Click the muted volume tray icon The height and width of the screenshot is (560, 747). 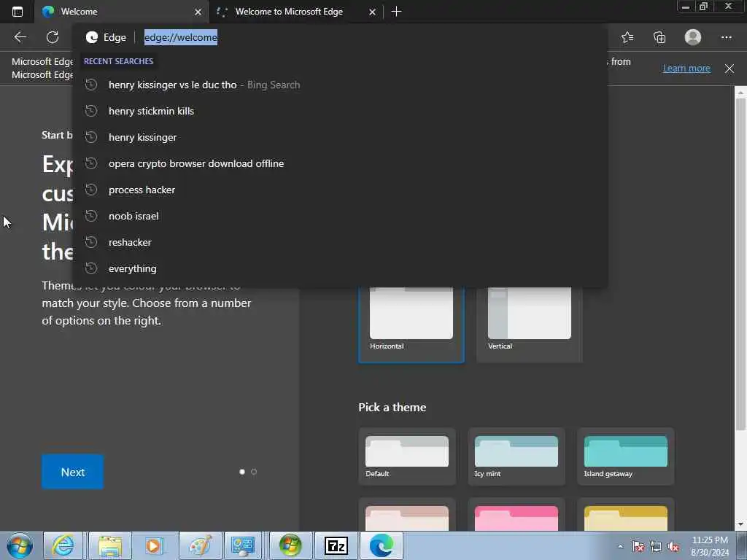(673, 547)
